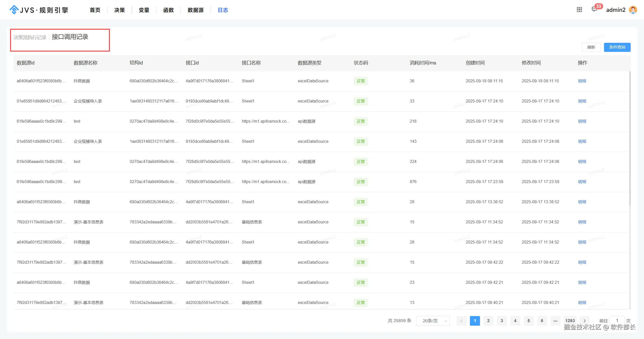Screen dimensions: 644x339
Task: Go to next page arrow
Action: [x=585, y=321]
